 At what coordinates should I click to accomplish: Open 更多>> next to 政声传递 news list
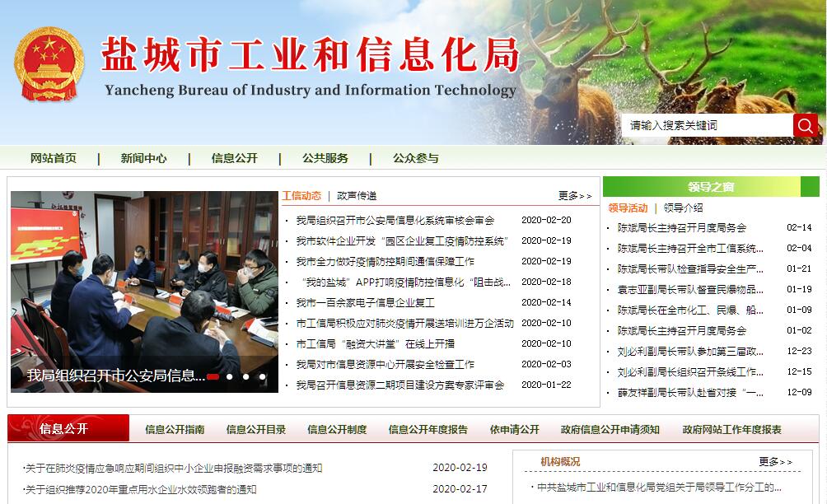574,196
